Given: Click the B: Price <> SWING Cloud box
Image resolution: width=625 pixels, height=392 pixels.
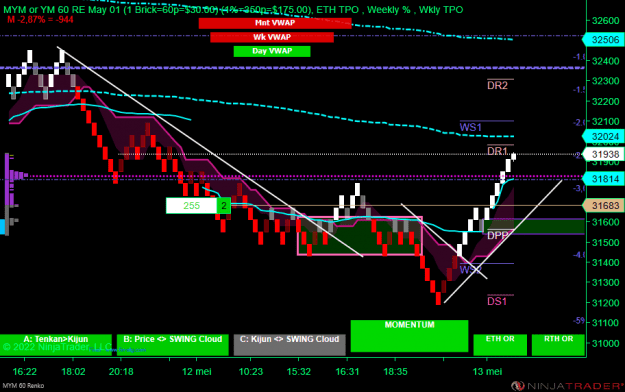Looking at the screenshot, I should coord(173,345).
